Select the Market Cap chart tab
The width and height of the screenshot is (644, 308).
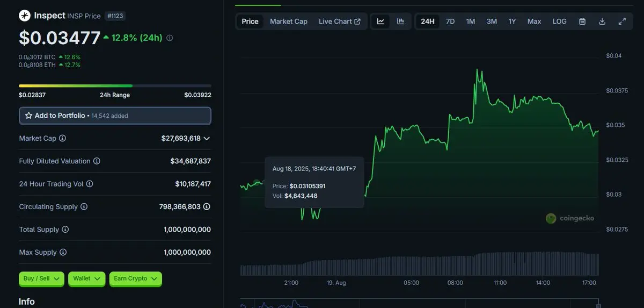[289, 22]
